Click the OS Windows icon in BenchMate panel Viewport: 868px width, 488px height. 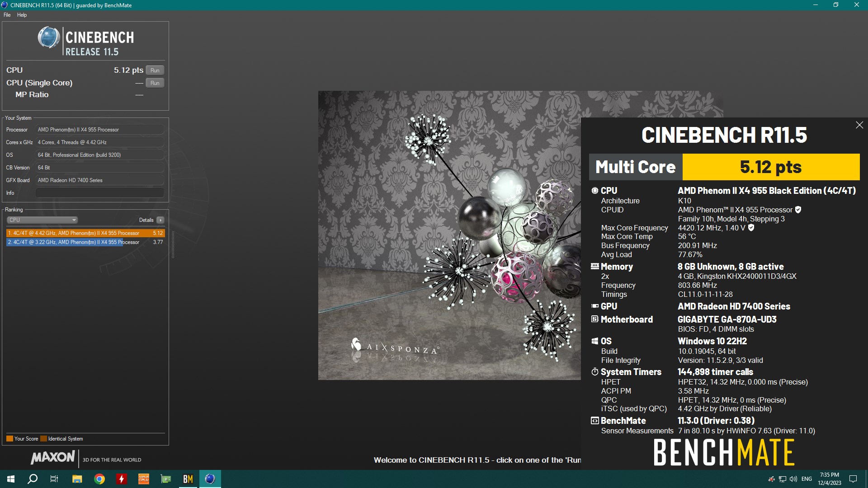point(595,341)
